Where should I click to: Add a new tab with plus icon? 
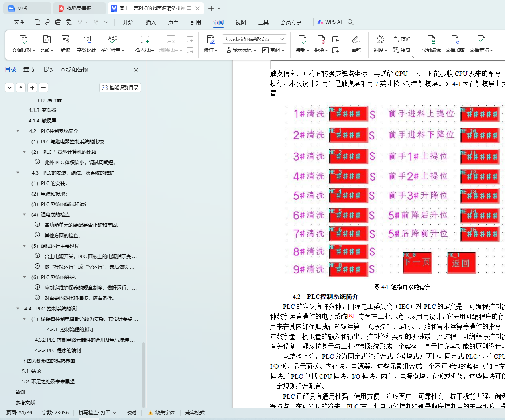coord(211,8)
